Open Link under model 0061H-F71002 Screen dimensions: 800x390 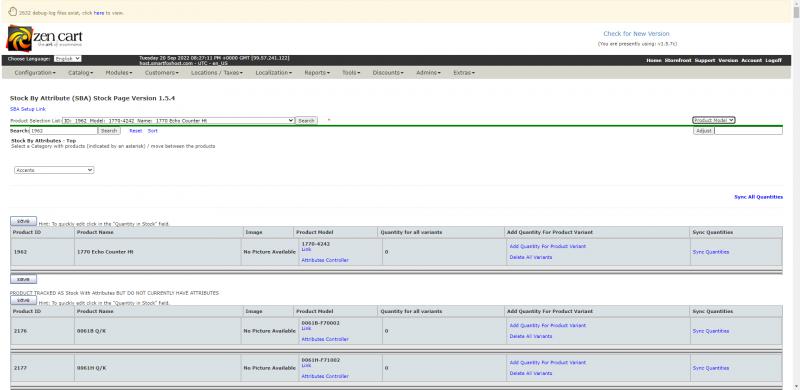click(306, 365)
